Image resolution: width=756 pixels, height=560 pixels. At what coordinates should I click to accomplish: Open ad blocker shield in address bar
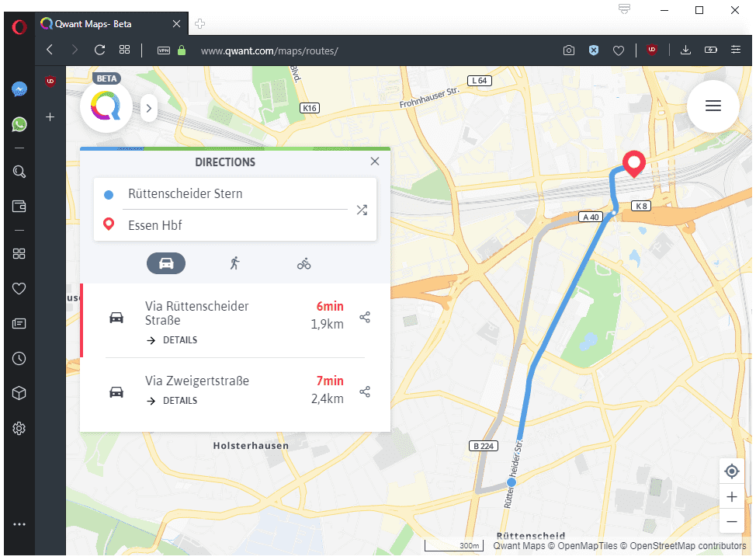[594, 50]
